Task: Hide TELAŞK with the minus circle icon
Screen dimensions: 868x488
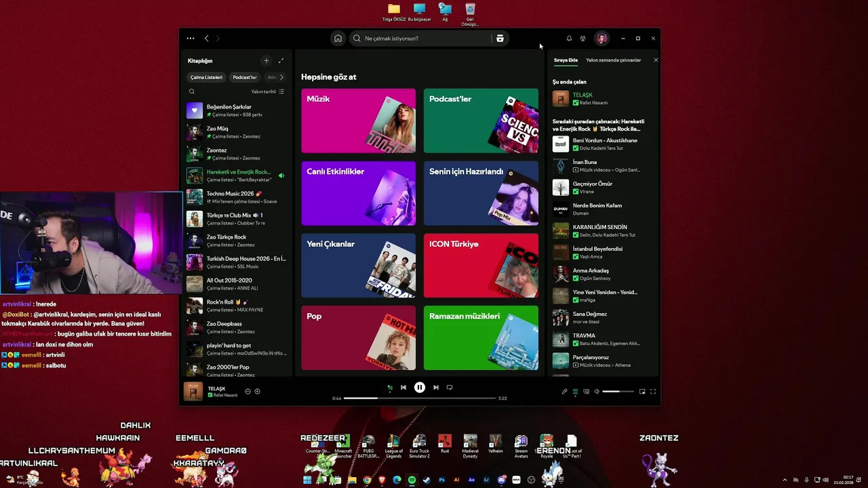Action: tap(248, 392)
